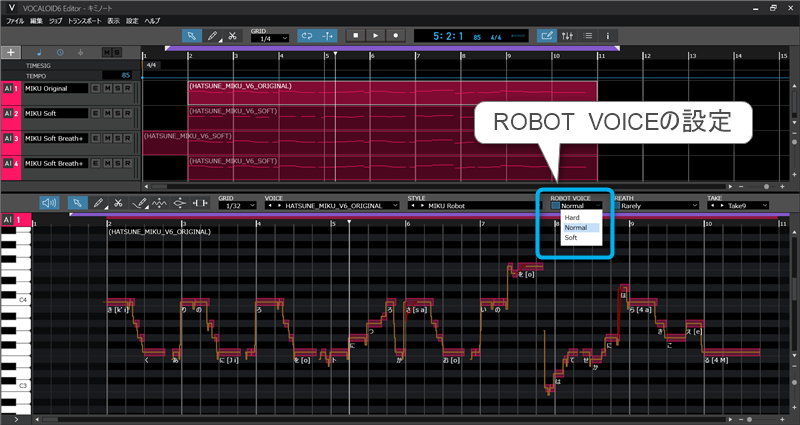
Task: Click the tempo value 85
Action: [117, 76]
